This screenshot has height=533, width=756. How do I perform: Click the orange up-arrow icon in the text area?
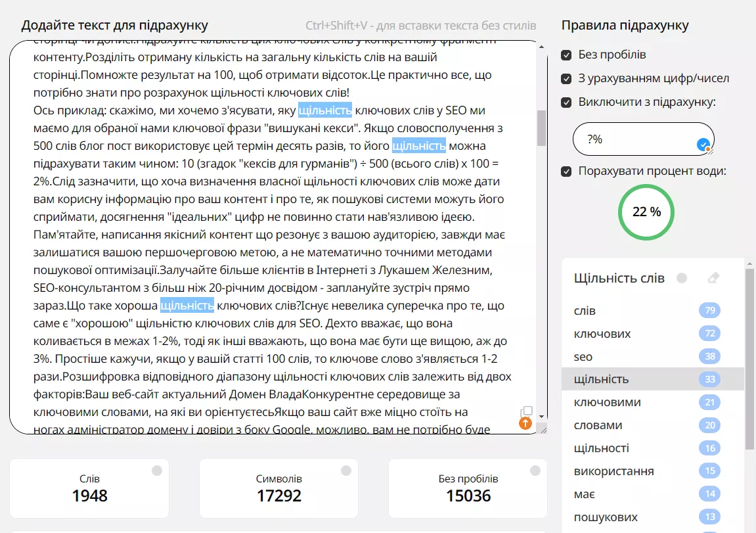[525, 423]
